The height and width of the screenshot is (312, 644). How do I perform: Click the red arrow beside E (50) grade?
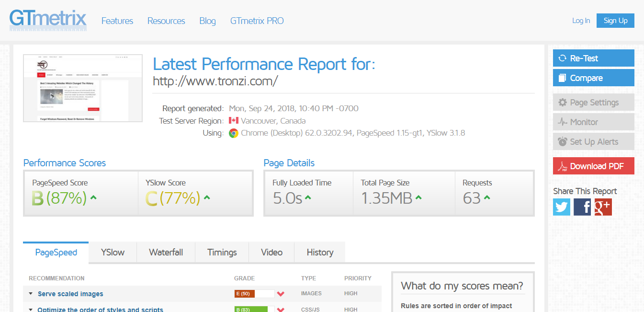(x=281, y=294)
